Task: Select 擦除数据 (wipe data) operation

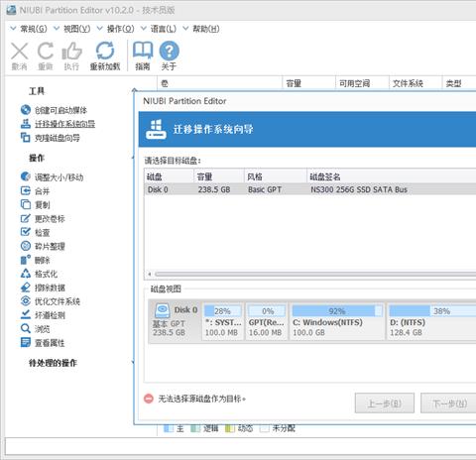Action: [x=50, y=287]
